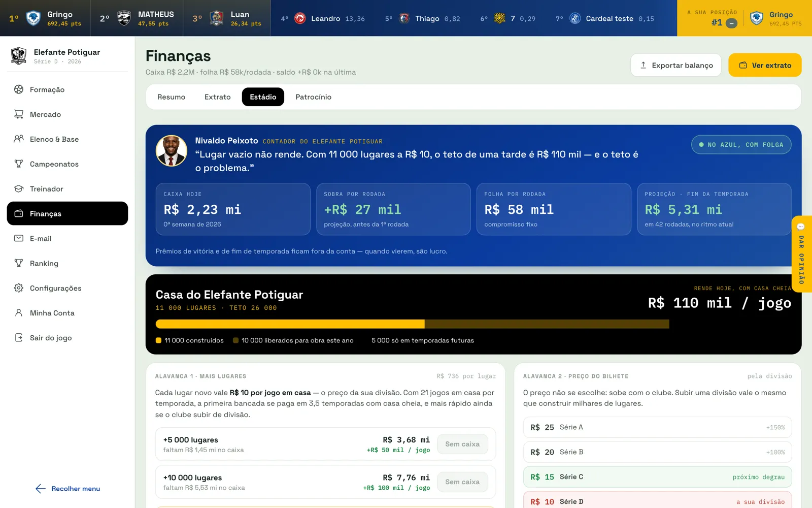Image resolution: width=812 pixels, height=508 pixels.
Task: Click Thiago in fifth place ranking
Action: click(x=423, y=18)
